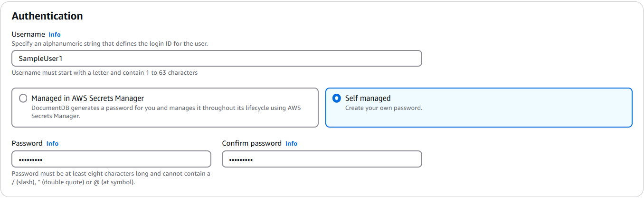Focus the masked Password input field
This screenshot has height=198, width=644.
[111, 159]
